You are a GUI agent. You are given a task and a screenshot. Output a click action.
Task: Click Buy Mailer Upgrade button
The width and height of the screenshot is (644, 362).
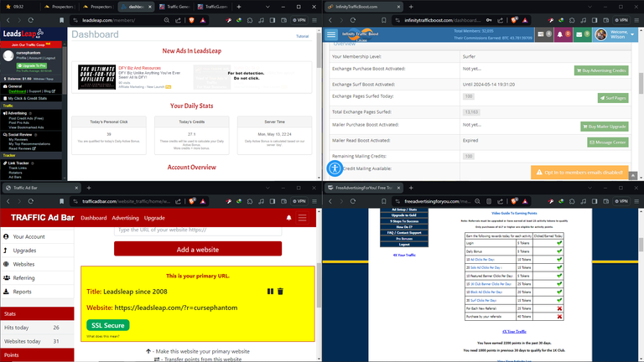604,127
